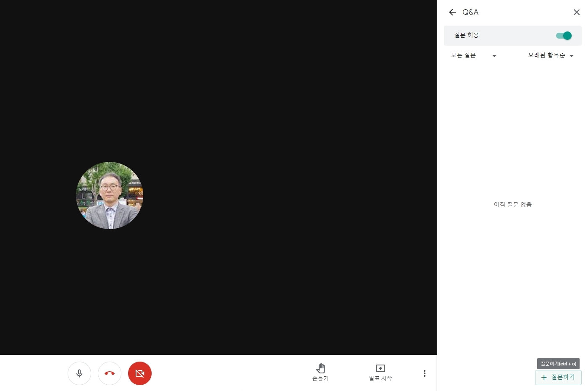
Task: Close the Q&A side panel
Action: (577, 12)
